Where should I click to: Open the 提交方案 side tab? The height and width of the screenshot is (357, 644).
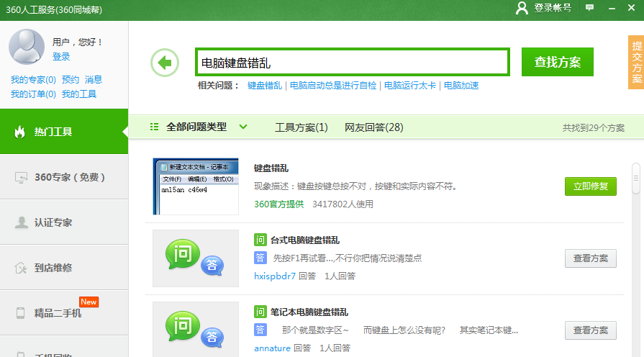[636, 63]
